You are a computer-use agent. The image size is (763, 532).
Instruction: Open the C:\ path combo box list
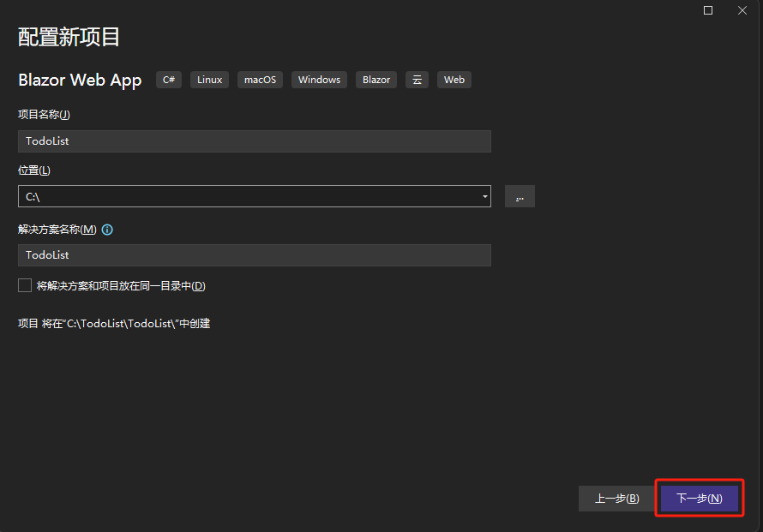coord(254,196)
